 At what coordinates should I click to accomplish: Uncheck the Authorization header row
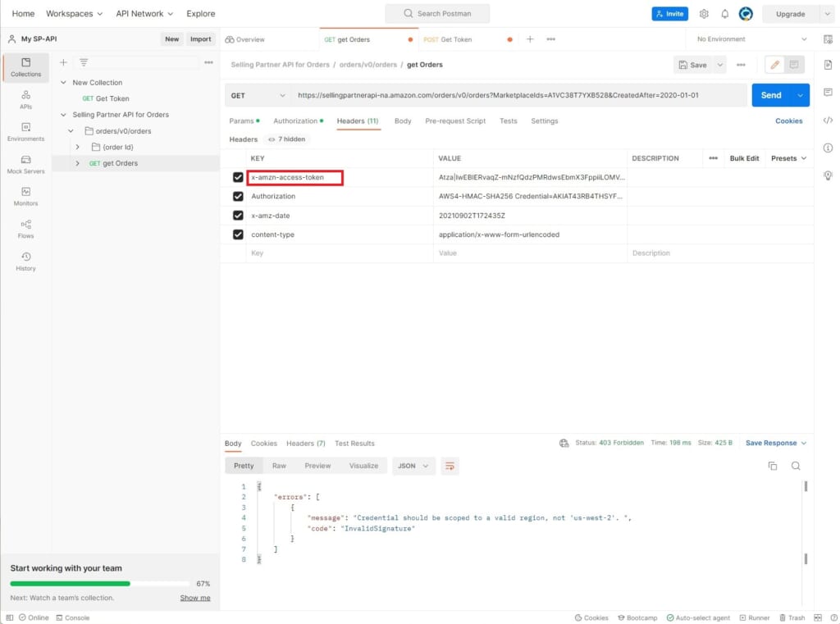click(x=238, y=197)
